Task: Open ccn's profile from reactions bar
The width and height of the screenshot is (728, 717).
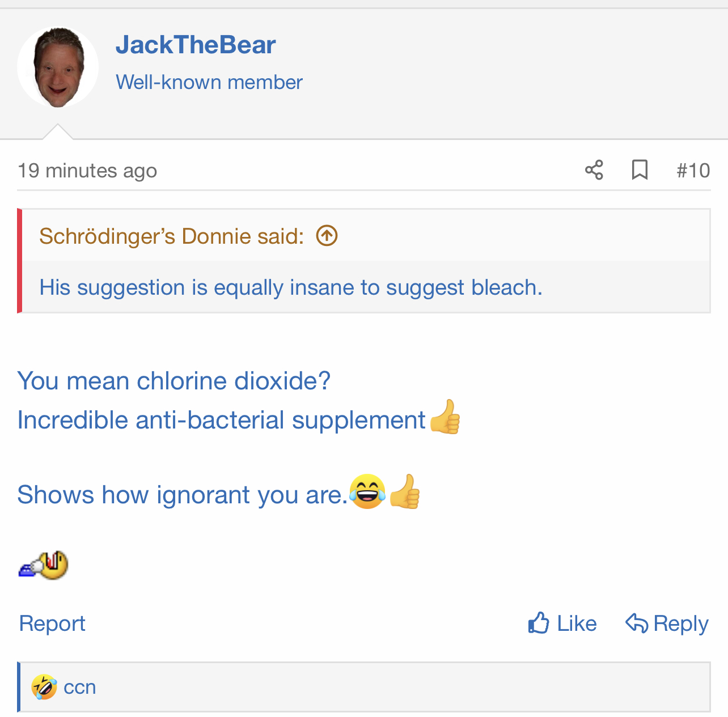Action: tap(80, 687)
